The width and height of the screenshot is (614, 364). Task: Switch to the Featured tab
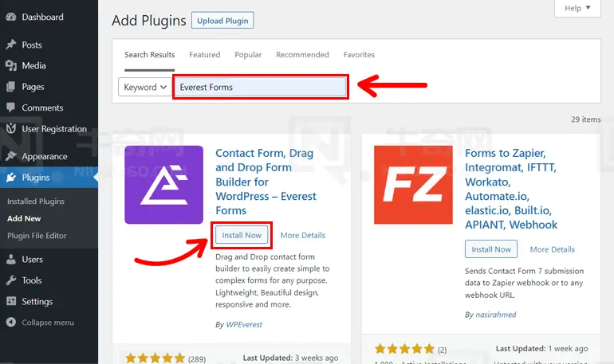tap(204, 55)
